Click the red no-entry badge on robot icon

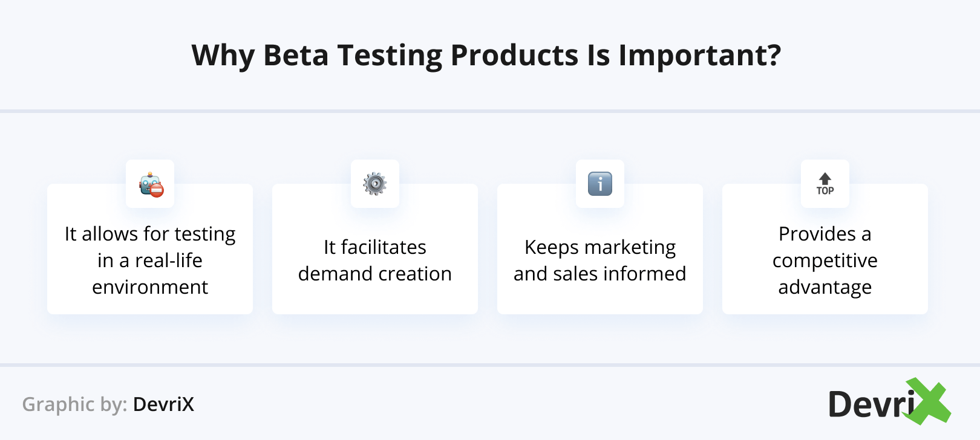click(x=157, y=191)
